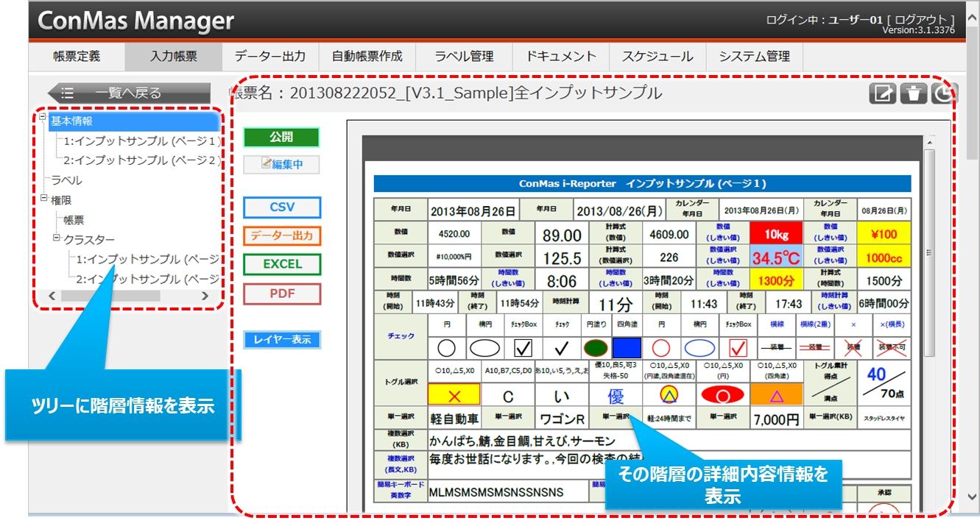Click the red 10kg cell
Viewport: 980px width, 526px height.
[776, 234]
